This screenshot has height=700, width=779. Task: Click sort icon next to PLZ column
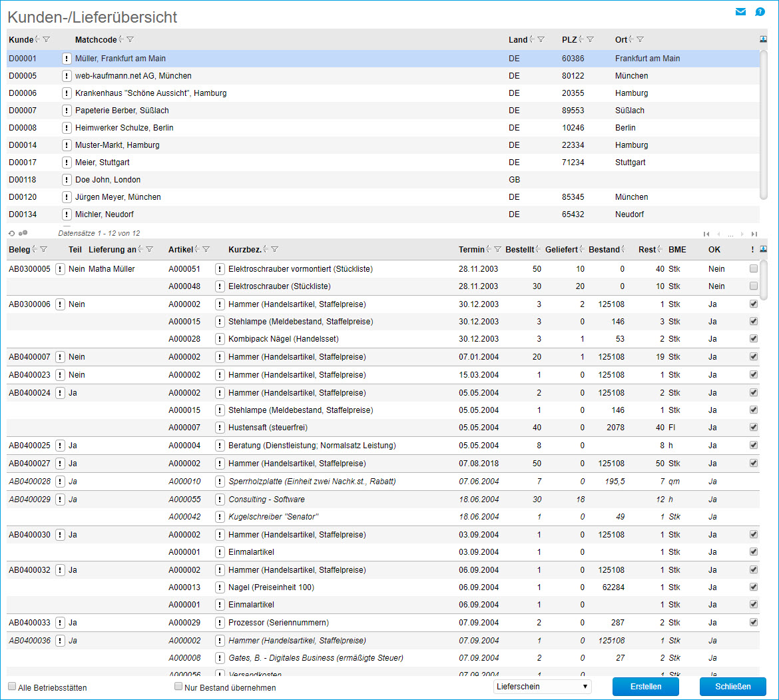(581, 40)
